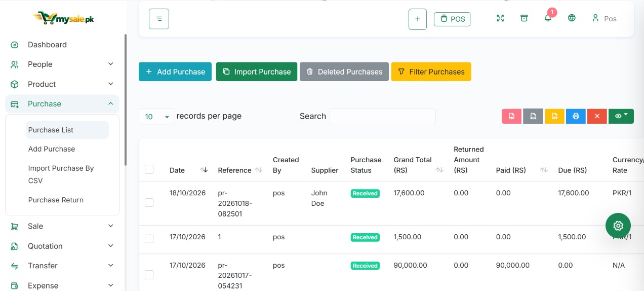Sort by Date column header
The width and height of the screenshot is (644, 291).
tap(188, 170)
